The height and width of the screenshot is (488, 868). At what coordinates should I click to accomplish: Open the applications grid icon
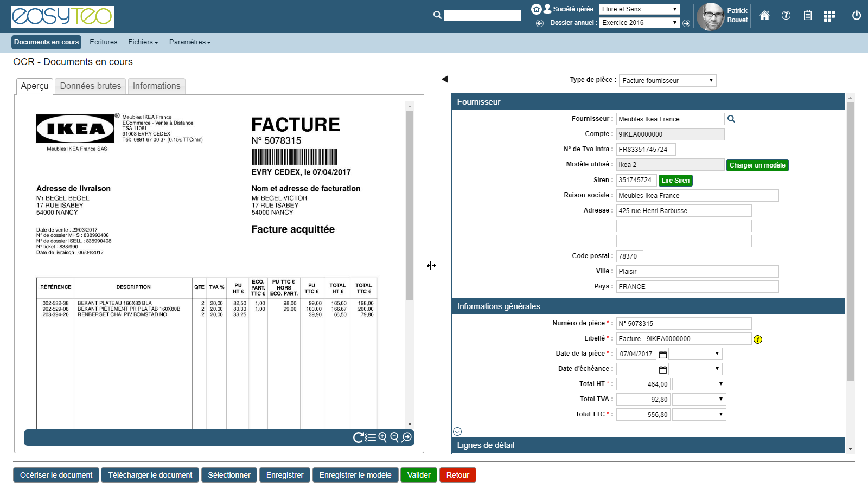pyautogui.click(x=829, y=16)
